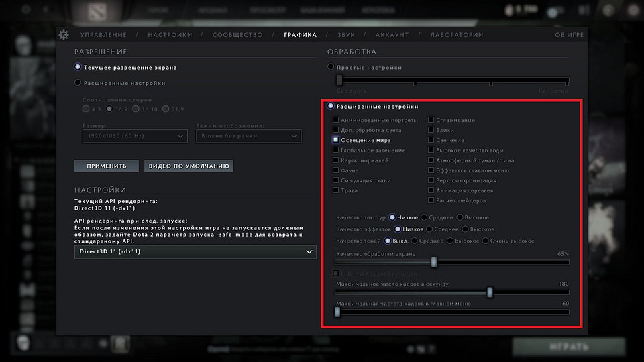The image size is (644, 362).
Task: Expand the В окне без рамки dropdown
Action: pos(248,137)
